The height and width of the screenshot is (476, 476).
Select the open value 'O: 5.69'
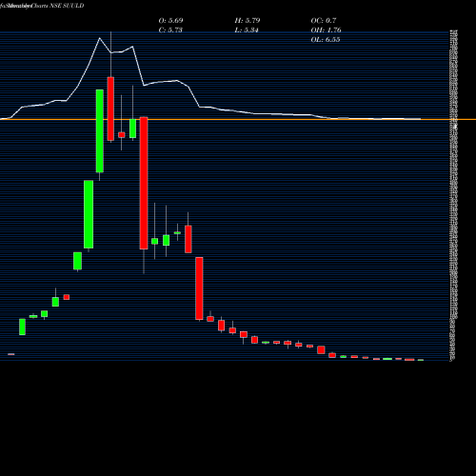(x=170, y=21)
